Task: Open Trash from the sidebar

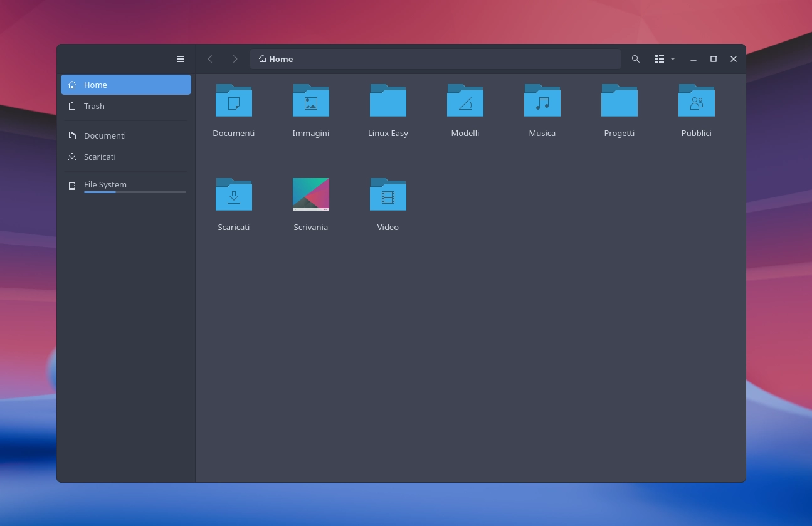Action: (x=126, y=106)
